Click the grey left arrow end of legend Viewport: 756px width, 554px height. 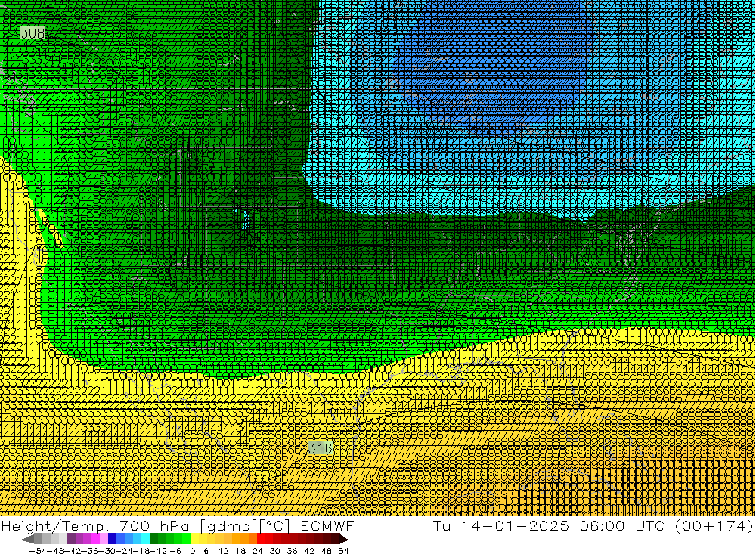(x=27, y=540)
